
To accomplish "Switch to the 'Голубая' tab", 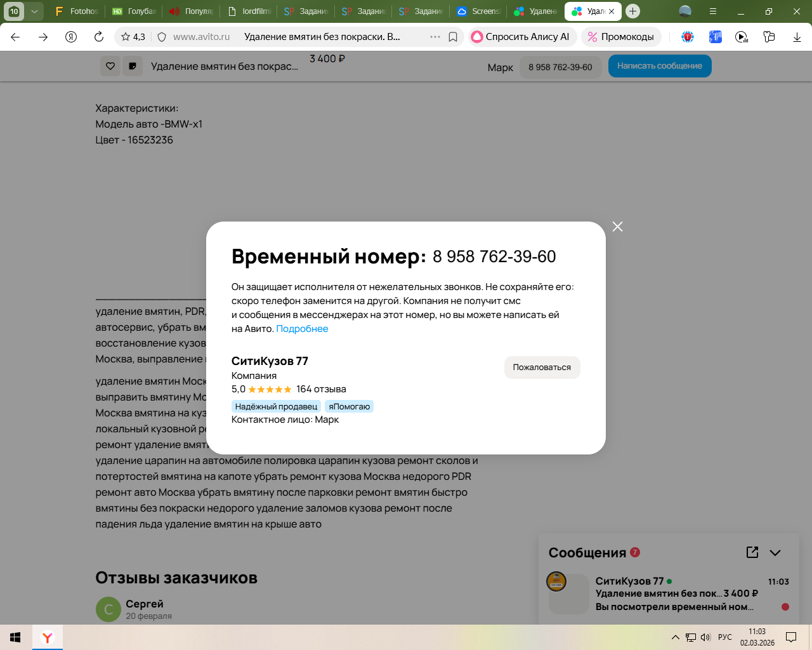I will (x=134, y=11).
